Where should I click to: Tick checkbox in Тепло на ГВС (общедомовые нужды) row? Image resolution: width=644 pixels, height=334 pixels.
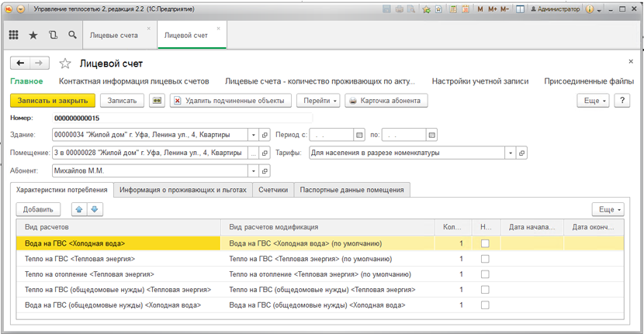pos(485,290)
